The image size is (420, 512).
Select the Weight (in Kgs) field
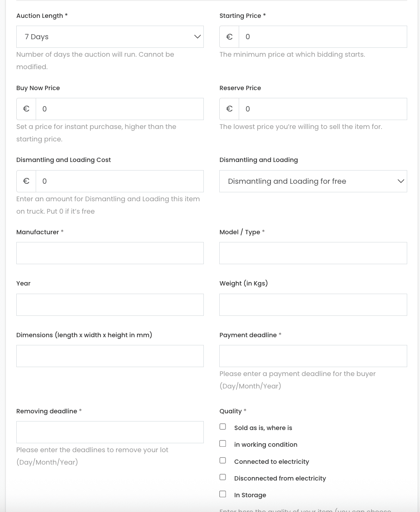pos(313,305)
